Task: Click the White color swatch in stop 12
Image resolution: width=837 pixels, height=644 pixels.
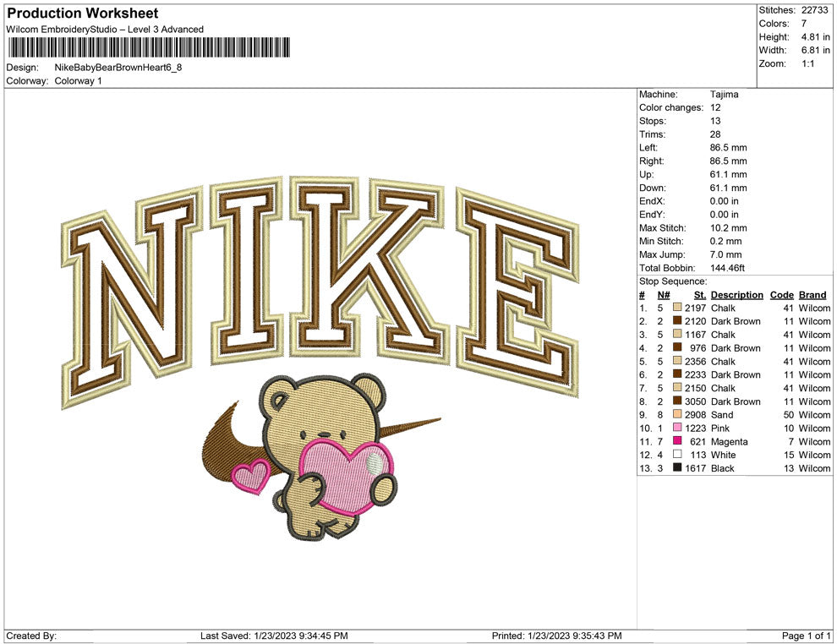Action: click(x=677, y=454)
